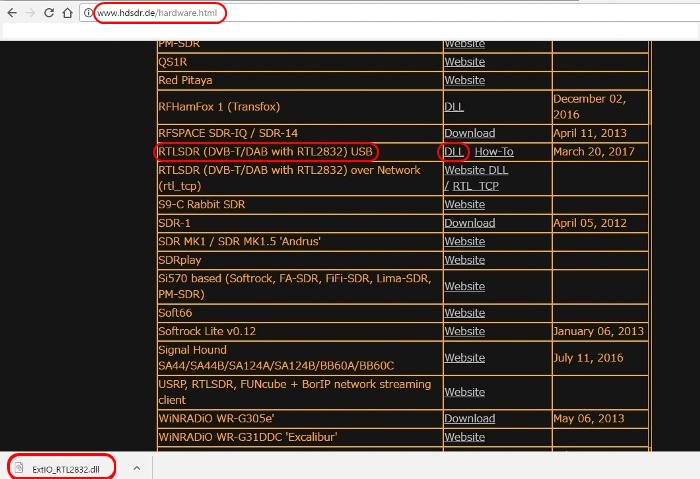Open Si570 based Website link
Screen dimensions: 700x479
[464, 287]
